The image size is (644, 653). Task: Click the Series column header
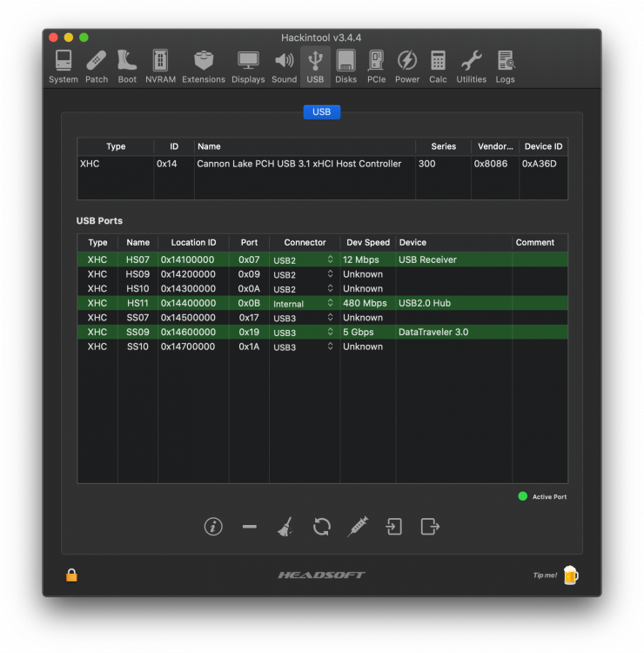[443, 146]
